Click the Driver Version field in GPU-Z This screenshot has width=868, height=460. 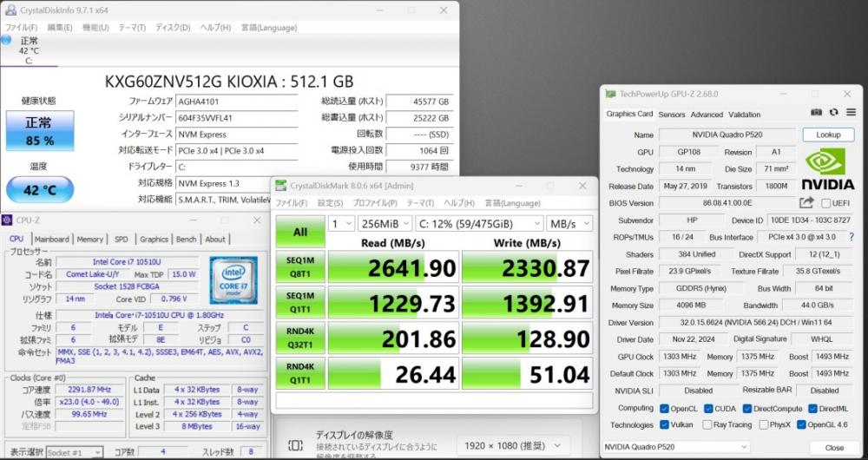[x=756, y=322]
